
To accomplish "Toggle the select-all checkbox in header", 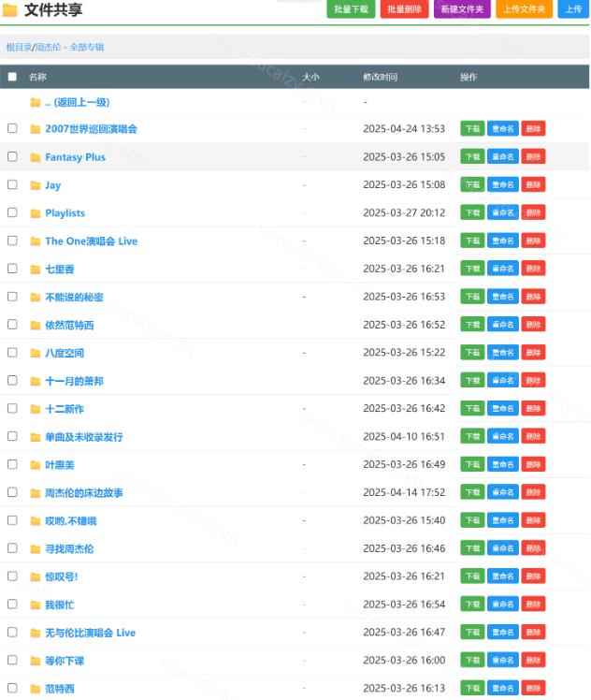I will (12, 77).
